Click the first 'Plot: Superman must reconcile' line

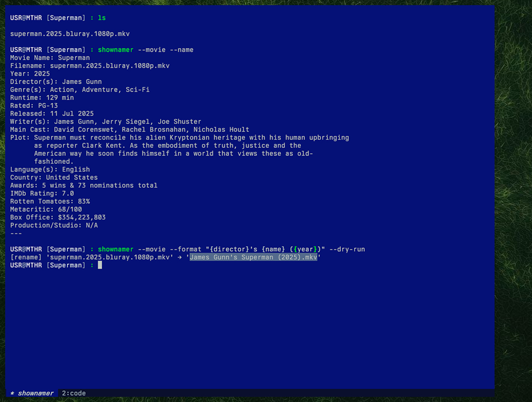179,137
